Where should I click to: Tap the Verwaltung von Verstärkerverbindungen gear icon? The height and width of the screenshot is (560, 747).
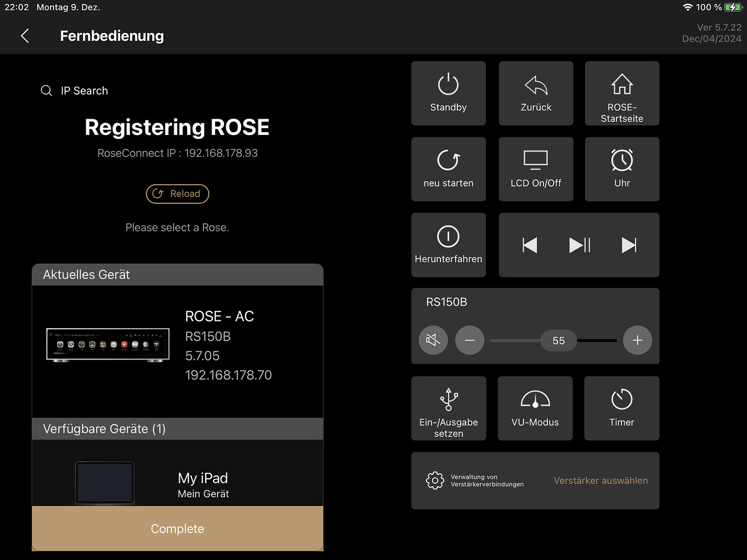(x=435, y=480)
